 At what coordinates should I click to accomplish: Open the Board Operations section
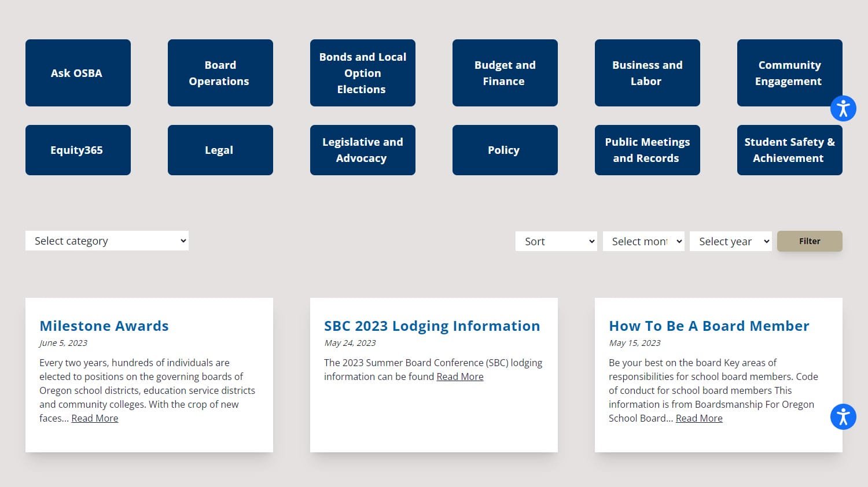(x=220, y=73)
